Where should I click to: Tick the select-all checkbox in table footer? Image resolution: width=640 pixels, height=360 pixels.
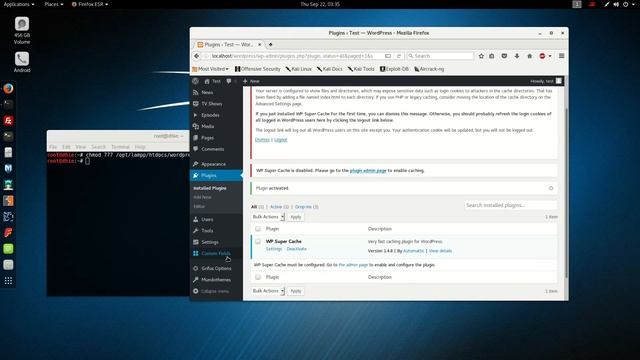click(x=258, y=277)
